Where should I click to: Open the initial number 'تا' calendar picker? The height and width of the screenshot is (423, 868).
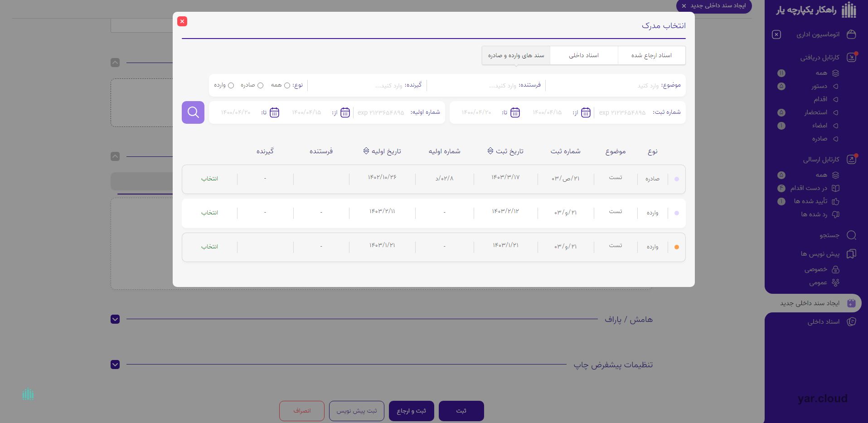point(274,112)
